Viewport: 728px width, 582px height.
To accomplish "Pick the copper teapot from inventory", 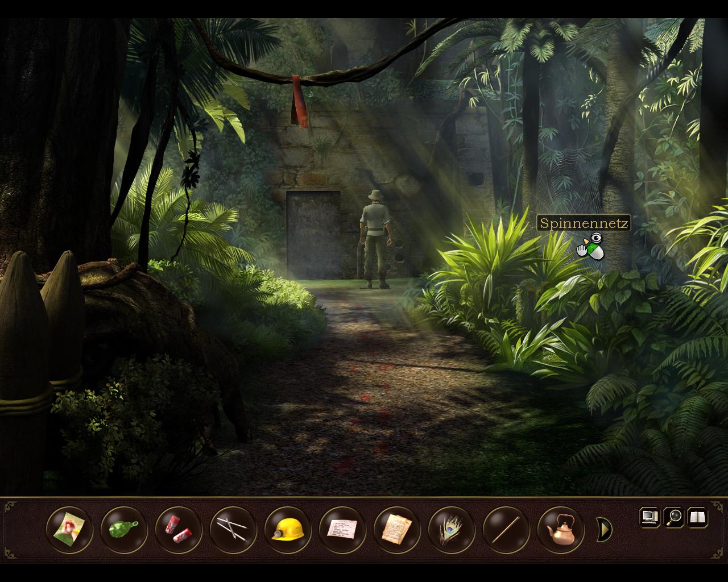I will [561, 530].
